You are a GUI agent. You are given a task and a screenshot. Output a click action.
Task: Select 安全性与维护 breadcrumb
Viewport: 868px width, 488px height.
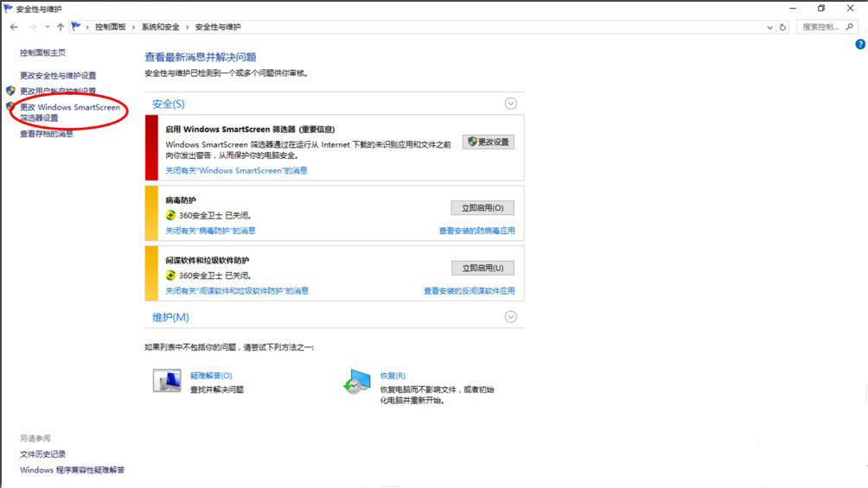pos(218,27)
